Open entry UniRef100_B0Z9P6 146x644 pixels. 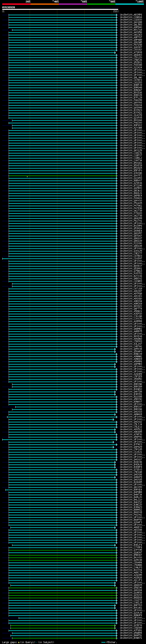[131, 226]
